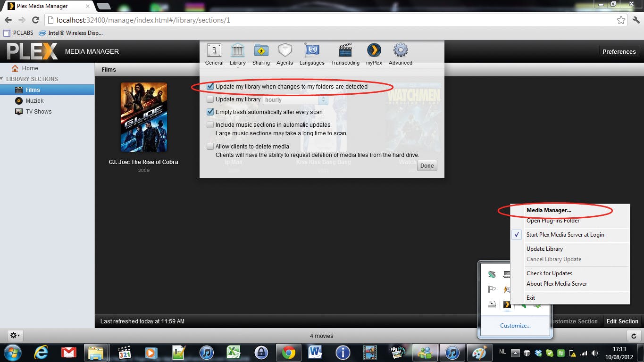
Task: Open Excel from the taskbar
Action: coord(233,353)
